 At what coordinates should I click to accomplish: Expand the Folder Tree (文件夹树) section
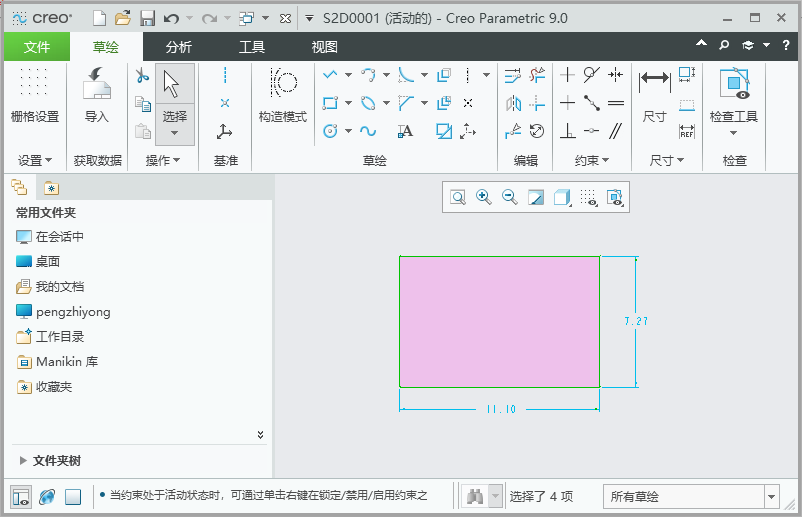pyautogui.click(x=24, y=461)
